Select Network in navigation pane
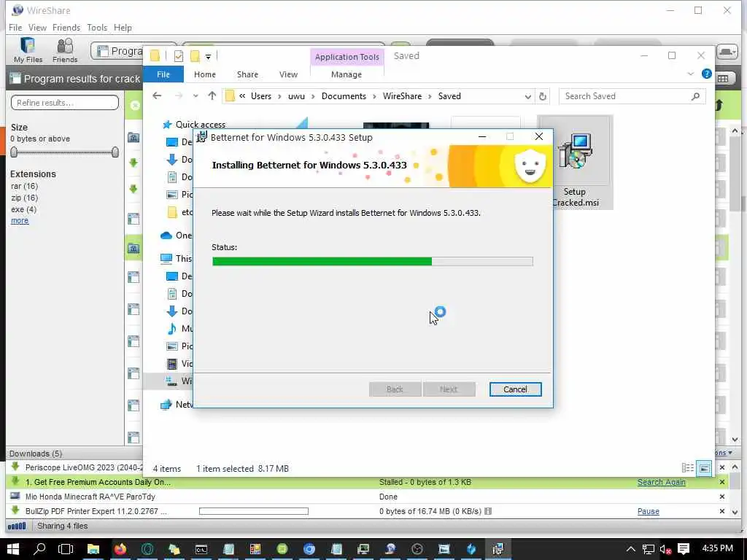The width and height of the screenshot is (747, 560). coord(177,404)
